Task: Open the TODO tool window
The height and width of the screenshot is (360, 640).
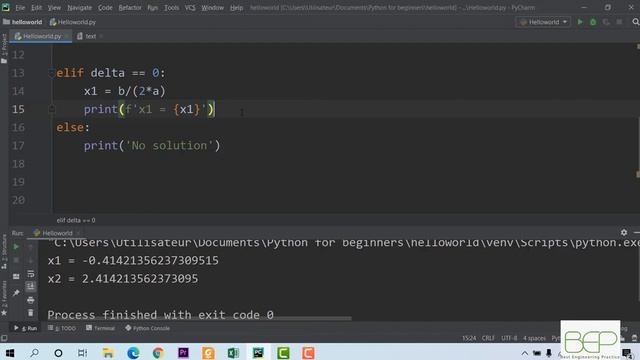Action: tap(62, 328)
